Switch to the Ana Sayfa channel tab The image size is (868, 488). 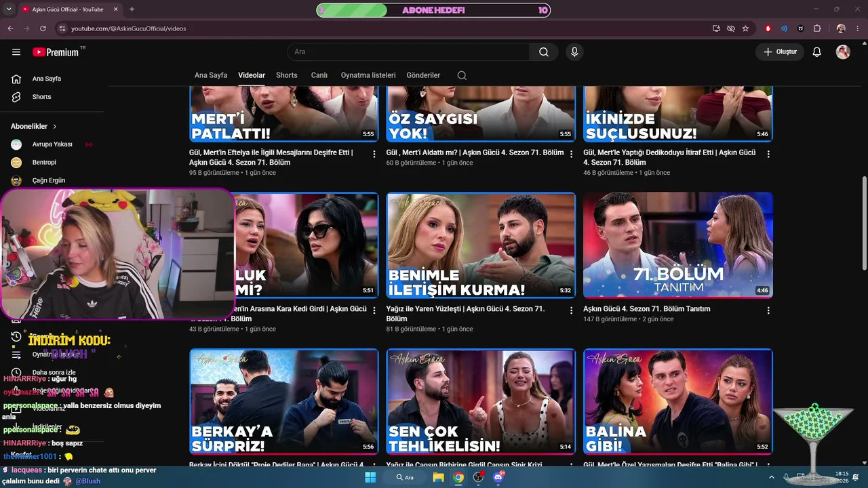click(211, 75)
